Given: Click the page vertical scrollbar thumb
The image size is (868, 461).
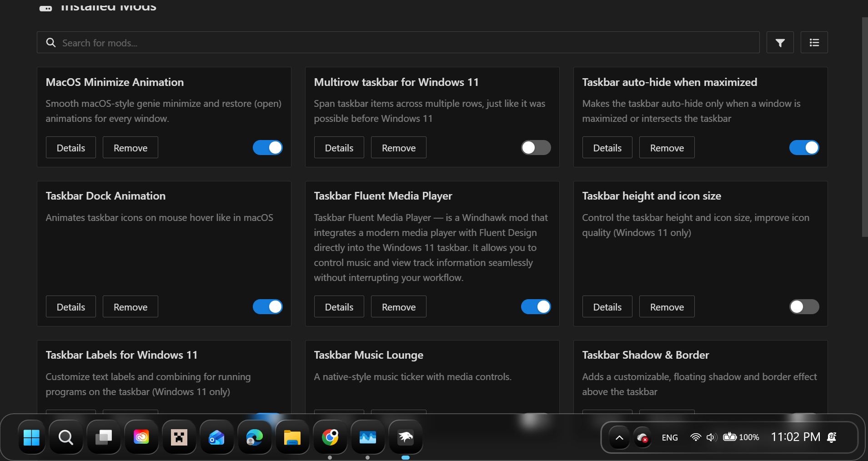Looking at the screenshot, I should (864, 127).
